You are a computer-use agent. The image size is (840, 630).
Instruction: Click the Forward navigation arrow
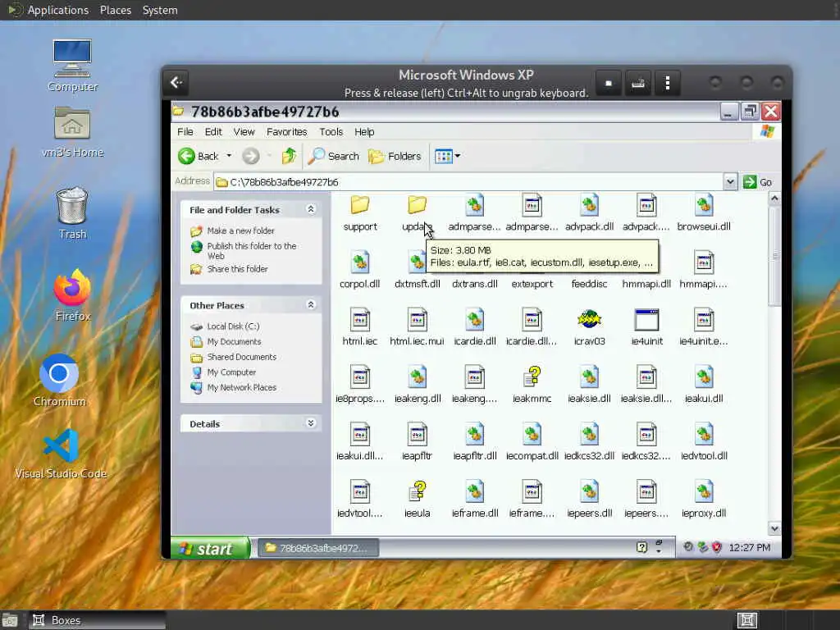point(251,156)
